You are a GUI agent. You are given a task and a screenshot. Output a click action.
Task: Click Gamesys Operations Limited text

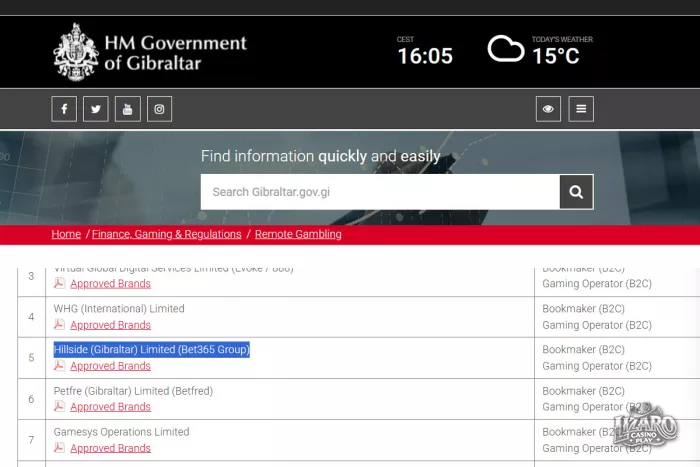point(121,432)
